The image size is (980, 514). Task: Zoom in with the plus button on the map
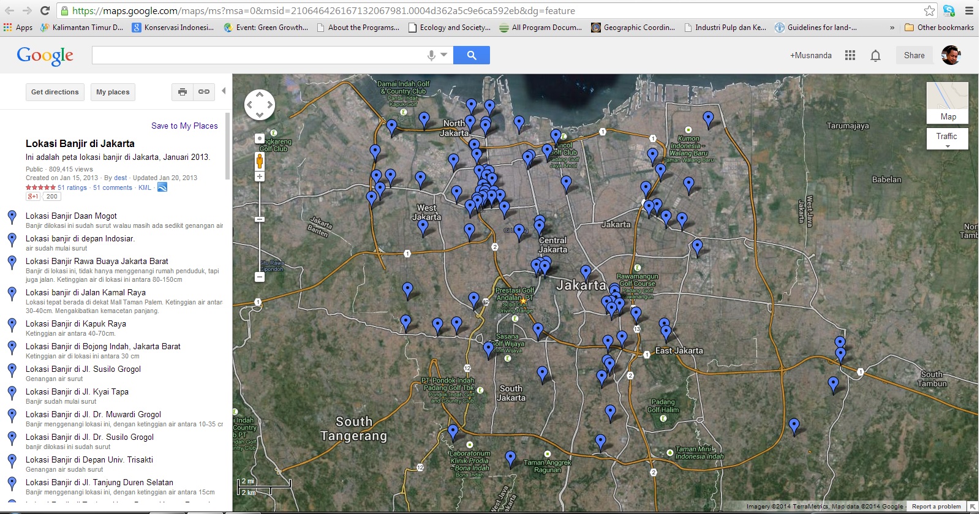[260, 176]
